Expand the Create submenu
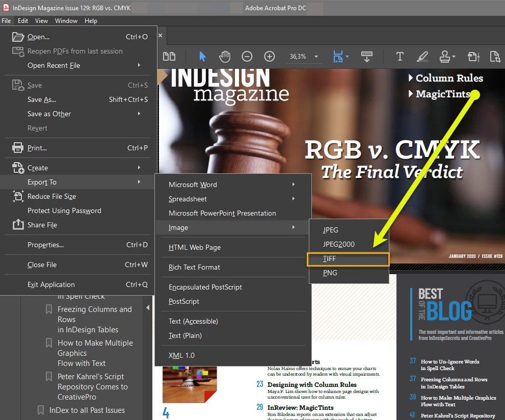This screenshot has width=505, height=420. (x=139, y=168)
